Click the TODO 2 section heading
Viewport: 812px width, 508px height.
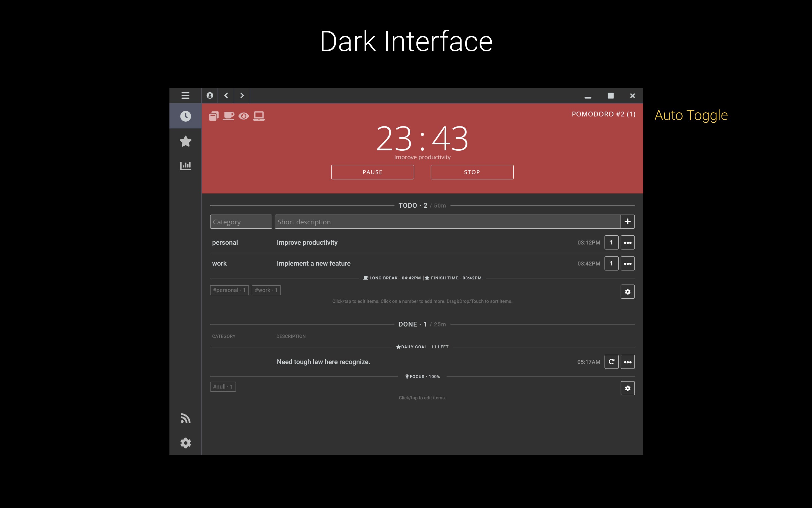[x=413, y=205]
